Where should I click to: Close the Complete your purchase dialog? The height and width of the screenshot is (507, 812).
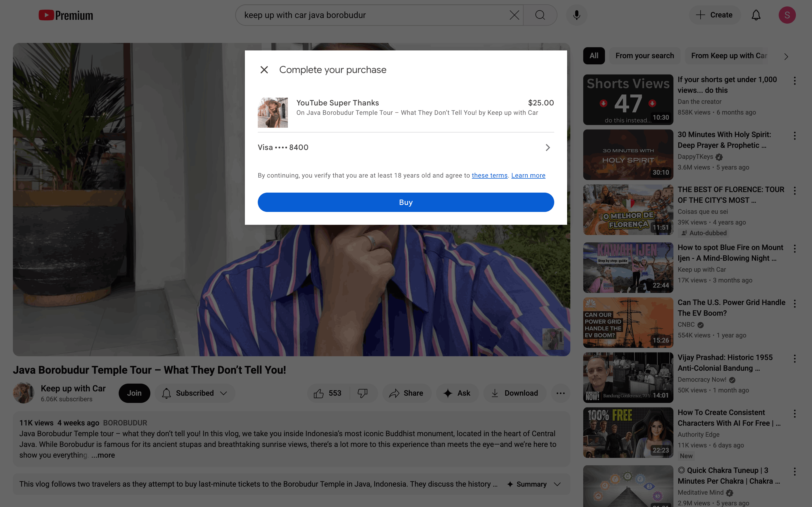click(x=264, y=70)
